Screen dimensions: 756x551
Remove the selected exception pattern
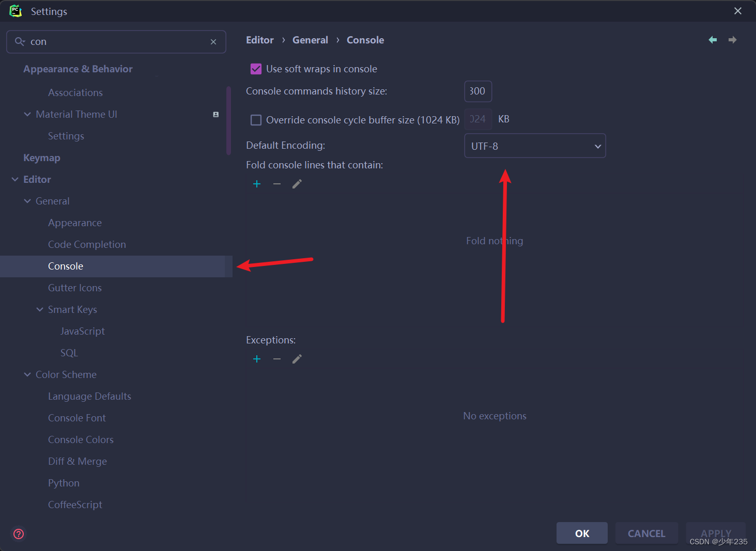277,359
